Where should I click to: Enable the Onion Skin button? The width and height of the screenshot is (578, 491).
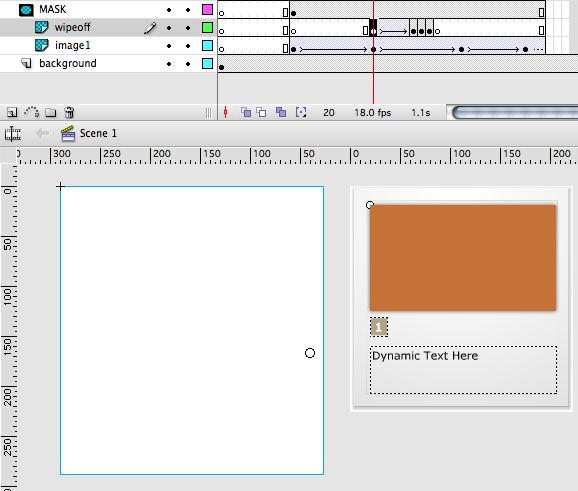point(246,112)
